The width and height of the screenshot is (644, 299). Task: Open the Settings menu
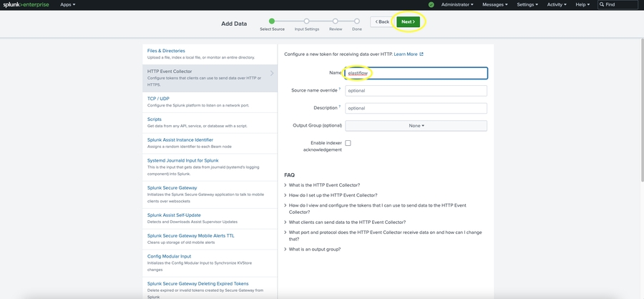[527, 5]
